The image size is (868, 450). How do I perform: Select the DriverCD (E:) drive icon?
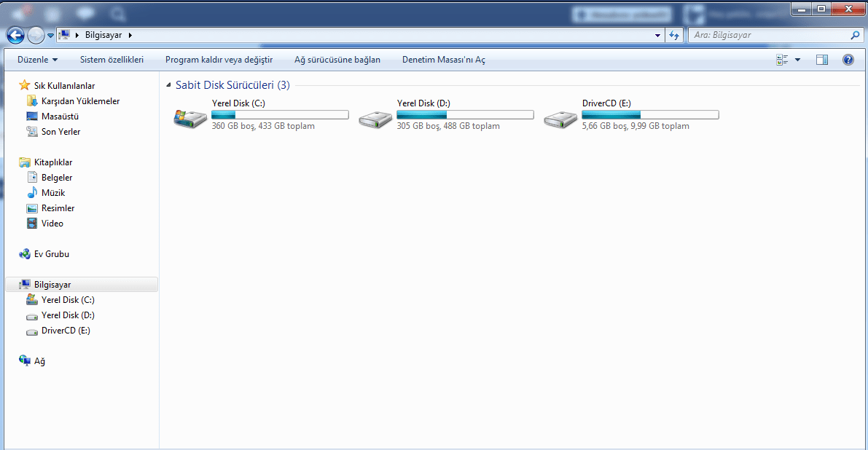pos(560,119)
